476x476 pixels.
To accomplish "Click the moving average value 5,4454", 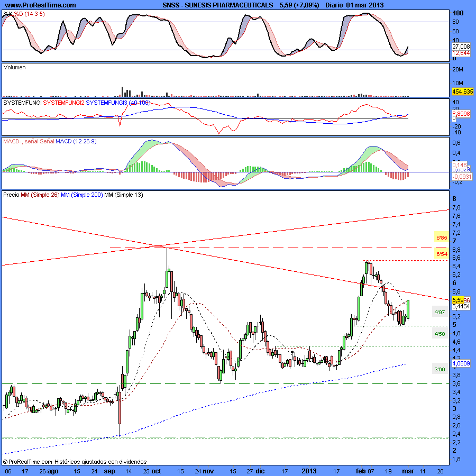I will click(x=461, y=306).
